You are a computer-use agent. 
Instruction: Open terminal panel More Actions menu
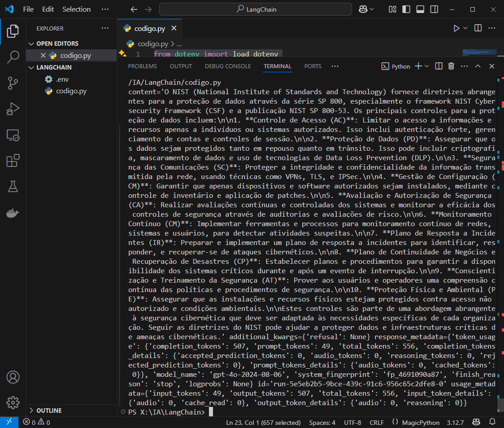pos(464,66)
